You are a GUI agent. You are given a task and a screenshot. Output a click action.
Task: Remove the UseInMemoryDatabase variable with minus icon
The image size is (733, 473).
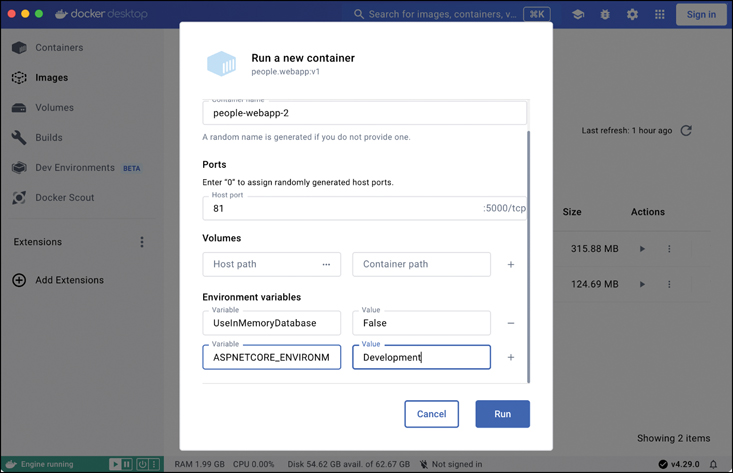(x=511, y=324)
